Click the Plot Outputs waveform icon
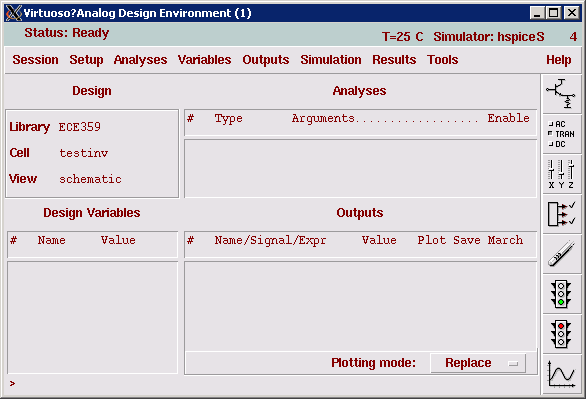 [x=561, y=374]
